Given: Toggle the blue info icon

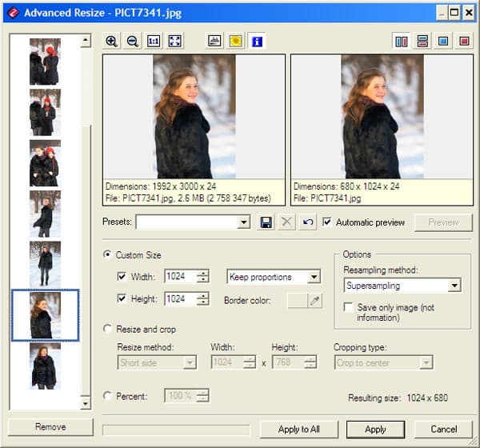Looking at the screenshot, I should 257,41.
